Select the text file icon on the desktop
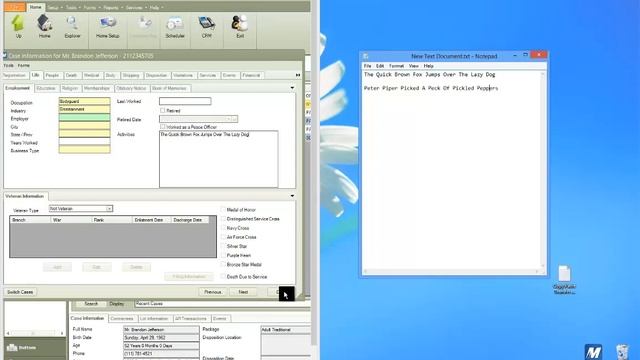The width and height of the screenshot is (640, 360). pyautogui.click(x=564, y=274)
